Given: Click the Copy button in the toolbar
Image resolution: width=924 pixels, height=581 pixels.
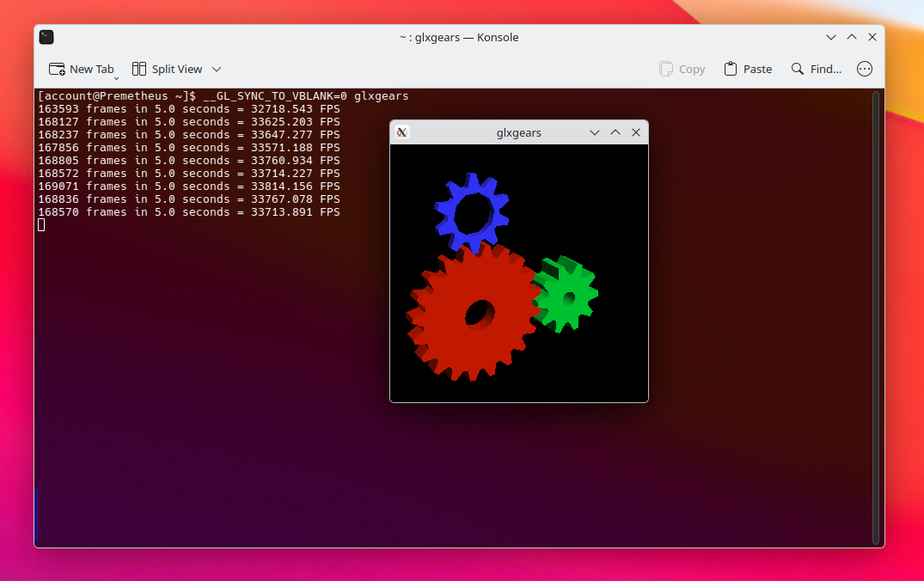Looking at the screenshot, I should pyautogui.click(x=682, y=69).
